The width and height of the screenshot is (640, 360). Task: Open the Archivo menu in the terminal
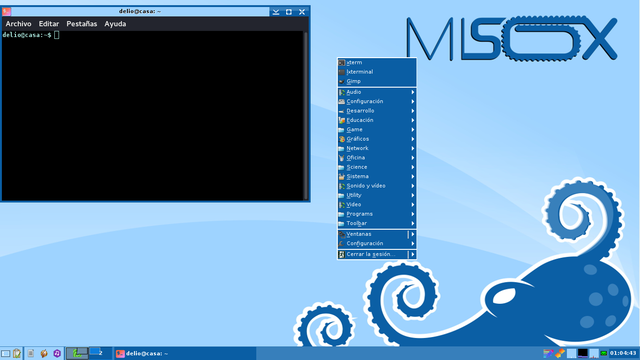[x=18, y=24]
